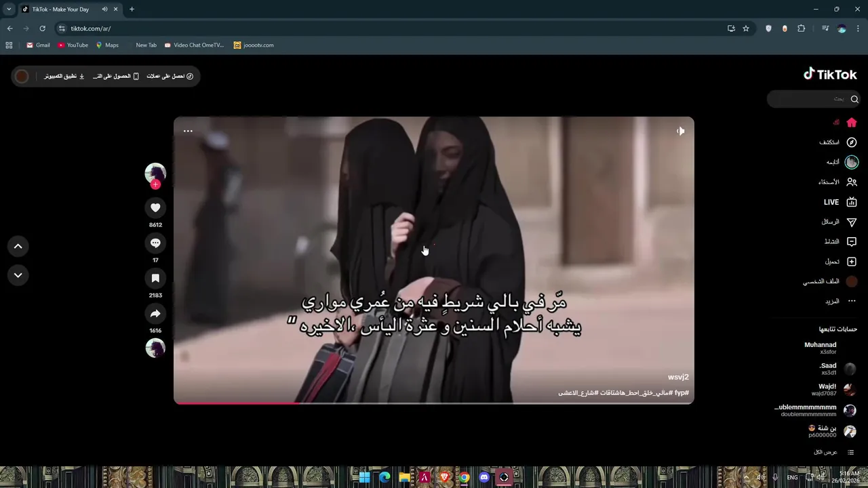Open the media control icon in Chrome toolbar

(x=825, y=28)
